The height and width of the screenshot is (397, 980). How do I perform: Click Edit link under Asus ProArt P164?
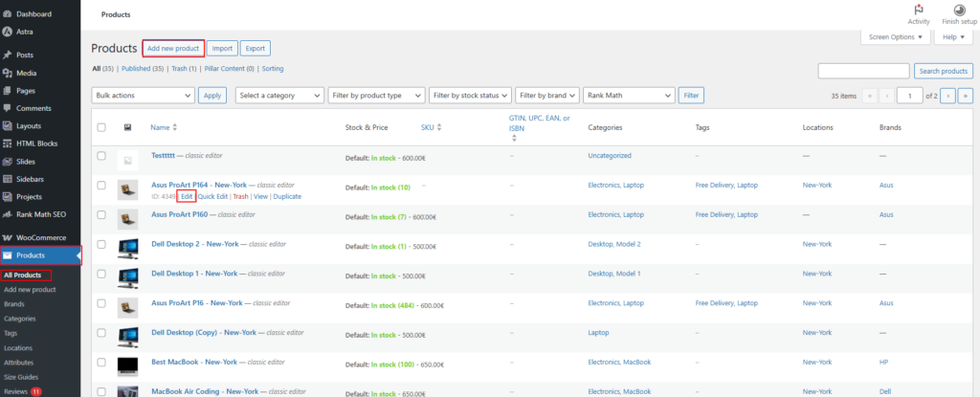point(187,196)
